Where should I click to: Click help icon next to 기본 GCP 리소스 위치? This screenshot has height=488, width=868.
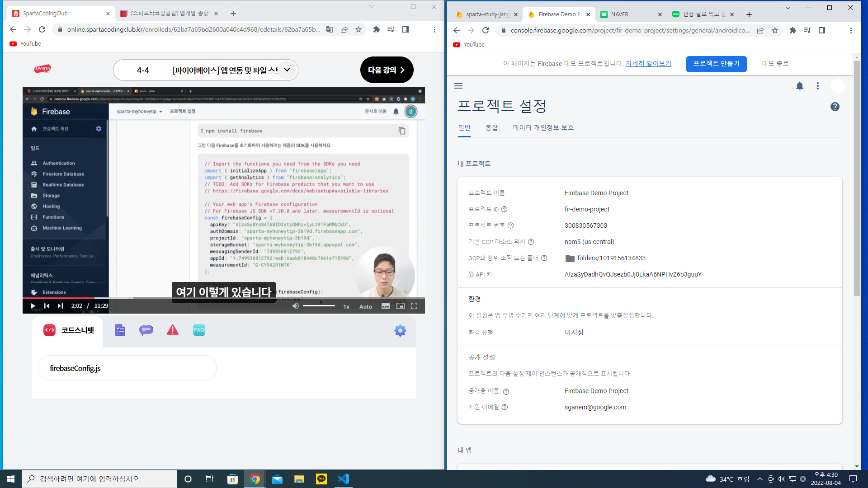531,242
